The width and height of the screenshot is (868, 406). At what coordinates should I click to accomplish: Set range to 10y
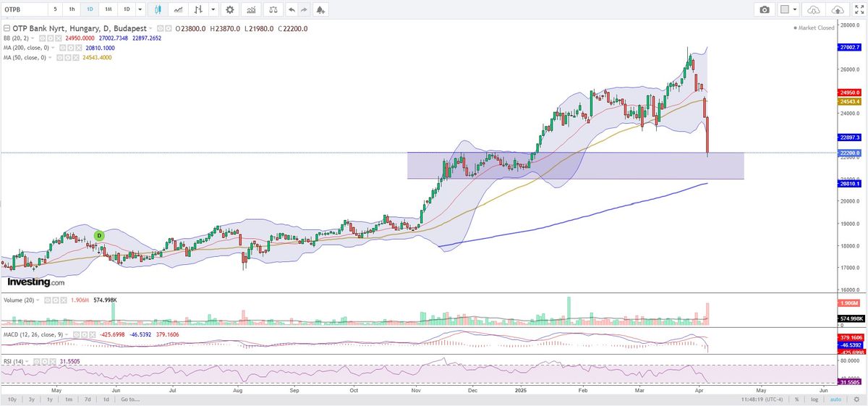click(x=12, y=399)
